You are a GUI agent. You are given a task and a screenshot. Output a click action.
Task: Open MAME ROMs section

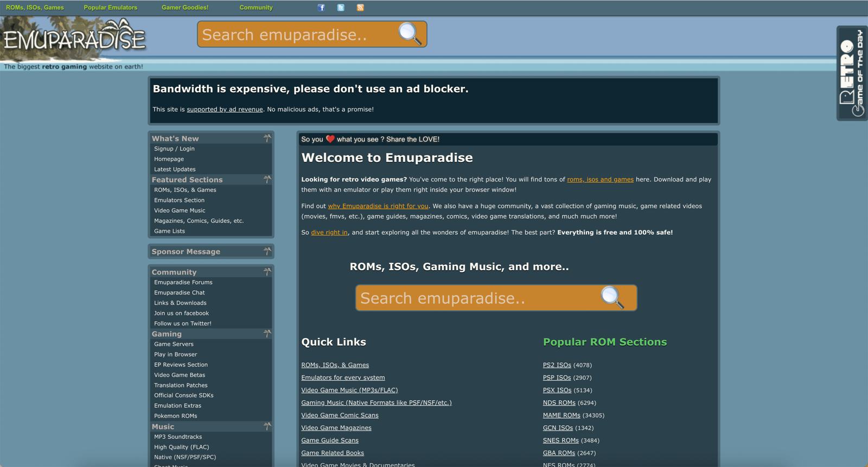point(561,415)
